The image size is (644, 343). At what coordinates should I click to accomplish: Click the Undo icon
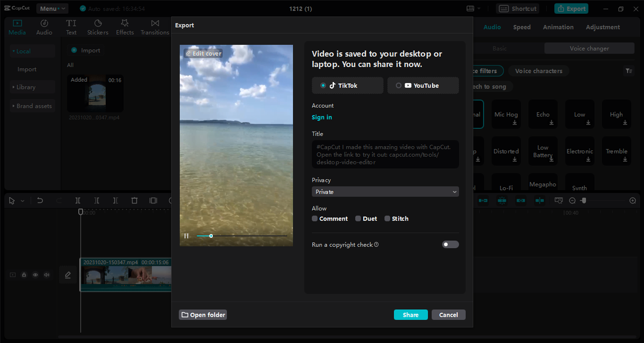(40, 200)
